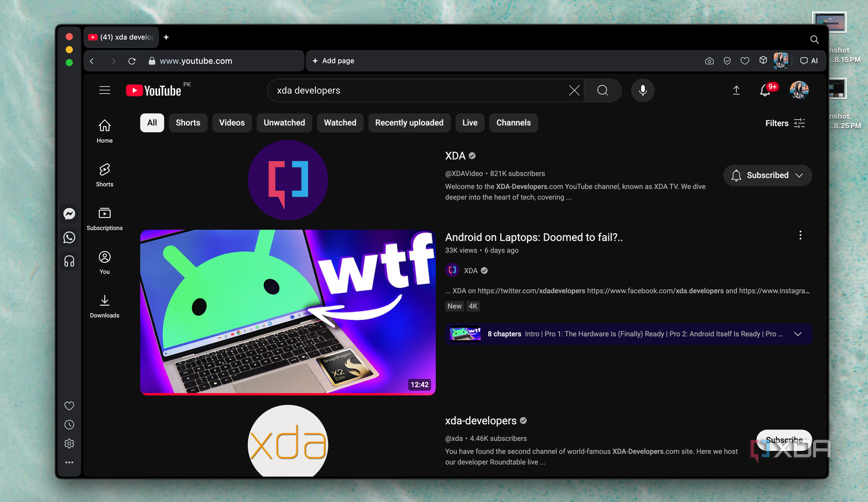The image size is (868, 502).
Task: Open the browser tab search icon
Action: [814, 39]
